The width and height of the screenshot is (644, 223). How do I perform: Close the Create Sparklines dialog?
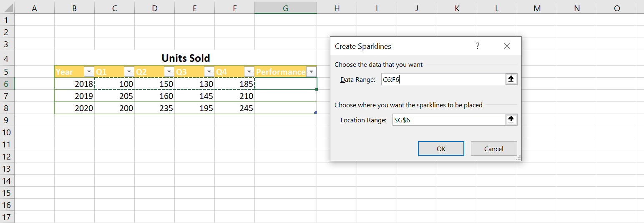(507, 46)
